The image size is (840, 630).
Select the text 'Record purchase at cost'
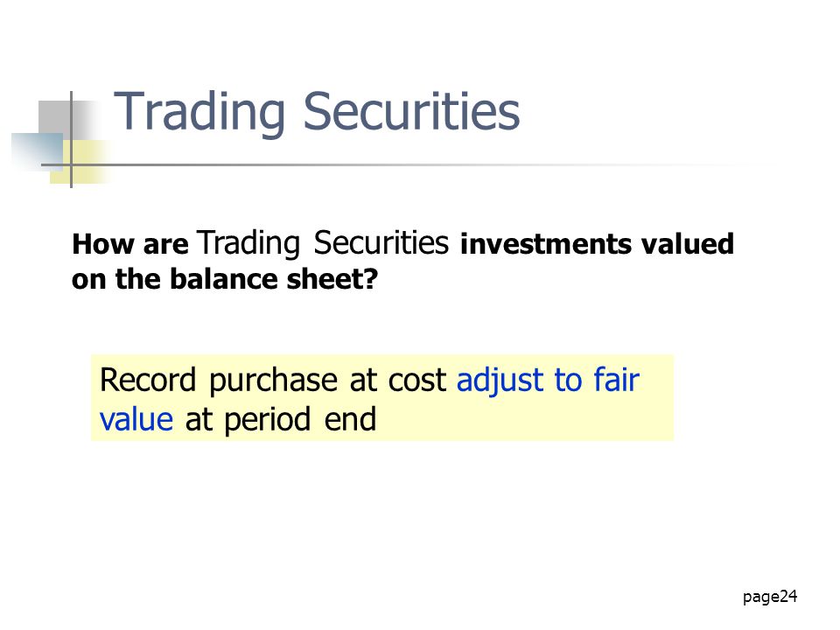273,381
